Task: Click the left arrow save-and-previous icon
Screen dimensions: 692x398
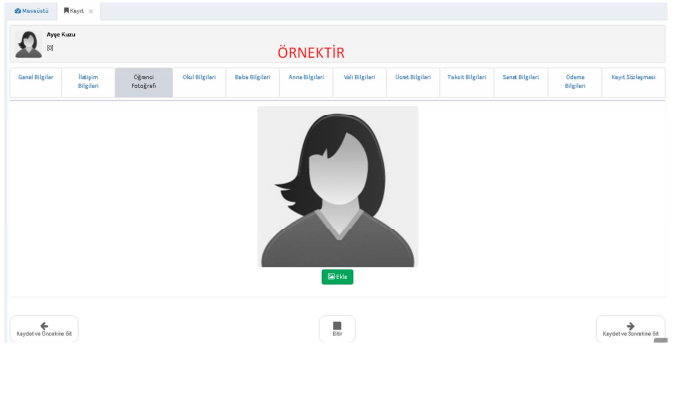Action: click(44, 326)
